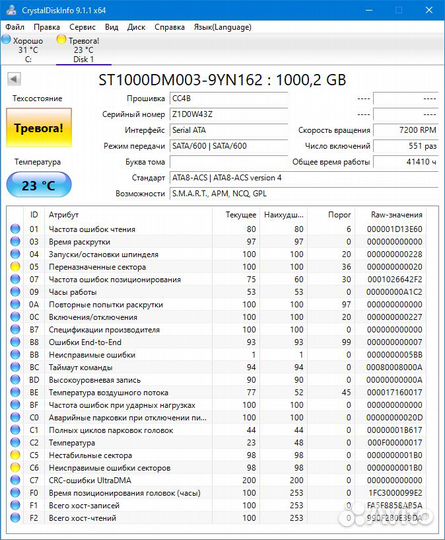Click the blue status icon for attribute F0
Screen dimensions: 445x540
15,493
